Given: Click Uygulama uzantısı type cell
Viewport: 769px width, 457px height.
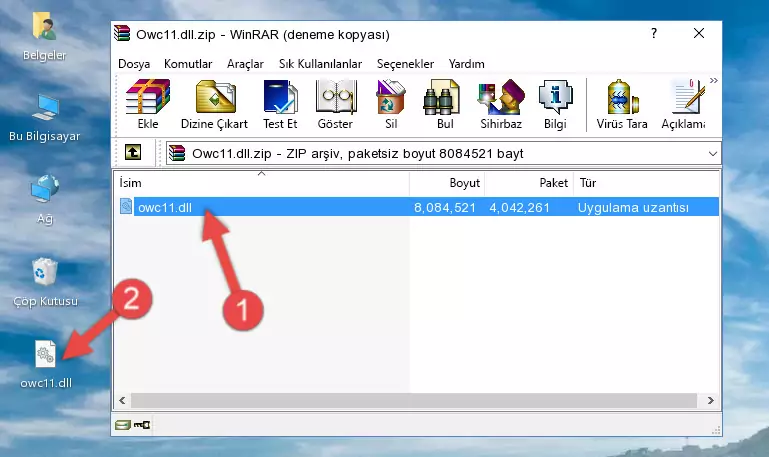Looking at the screenshot, I should [x=633, y=207].
